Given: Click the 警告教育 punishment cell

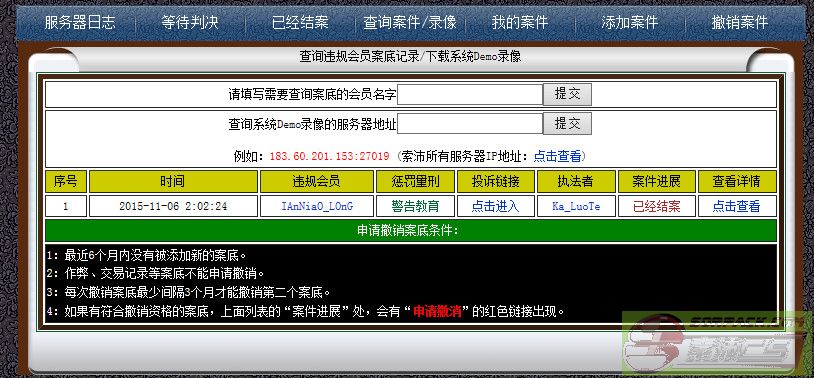Looking at the screenshot, I should coord(415,206).
